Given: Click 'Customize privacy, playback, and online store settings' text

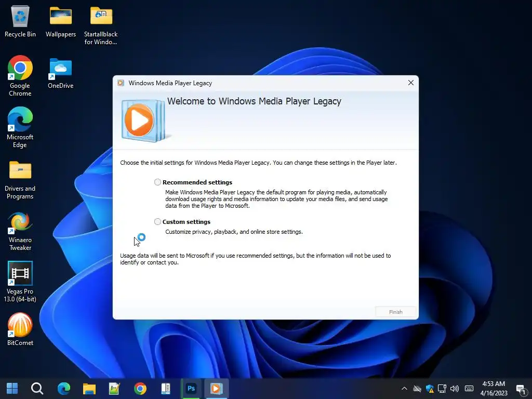Looking at the screenshot, I should 234,232.
